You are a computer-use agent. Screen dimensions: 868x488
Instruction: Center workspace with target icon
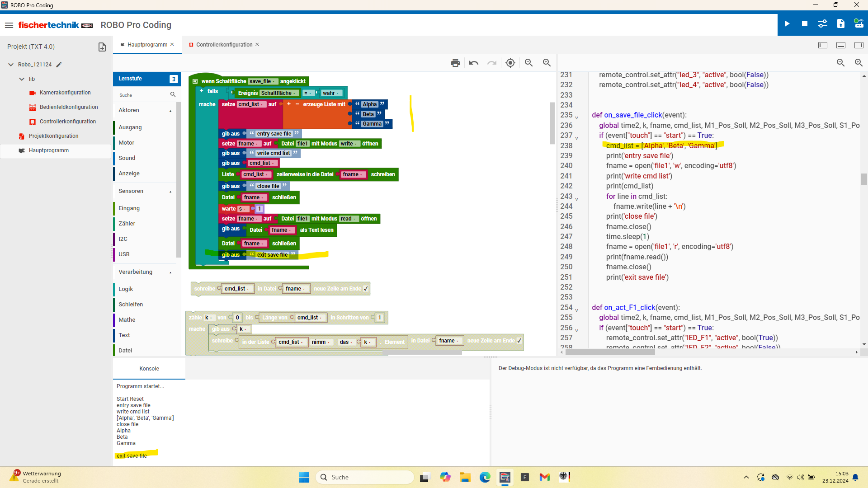tap(510, 63)
